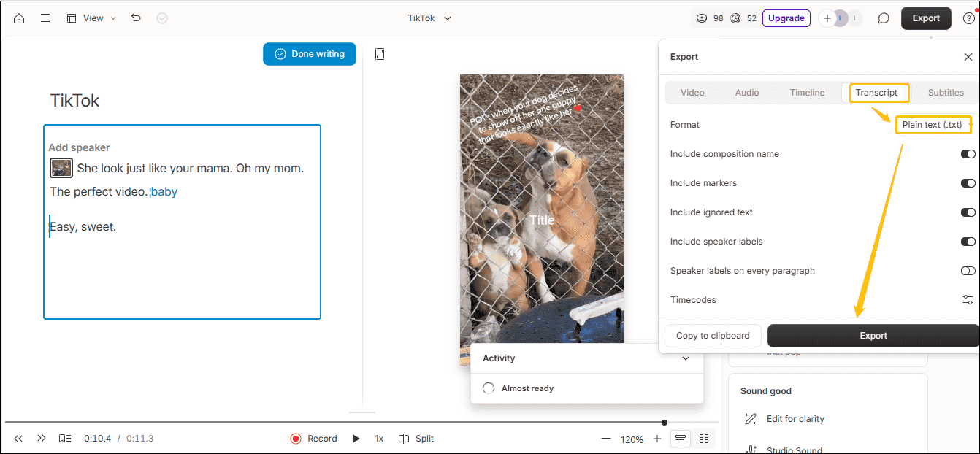The image size is (980, 454).
Task: Open the View layout dropdown
Action: 91,18
